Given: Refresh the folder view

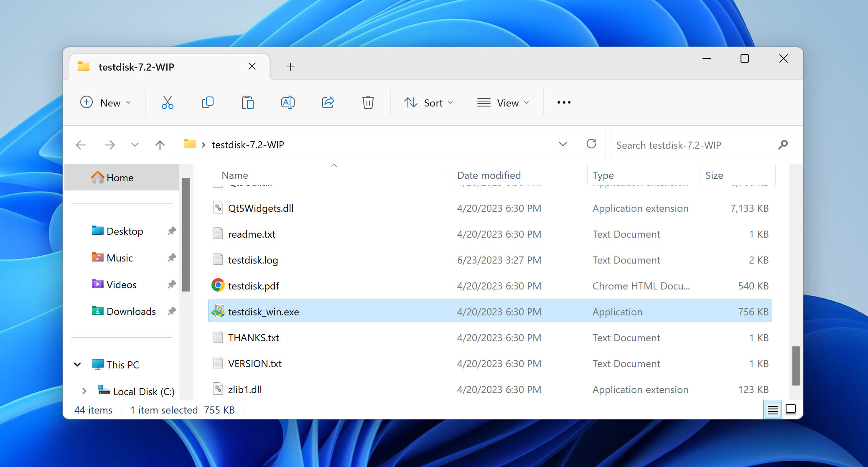Looking at the screenshot, I should pyautogui.click(x=591, y=144).
